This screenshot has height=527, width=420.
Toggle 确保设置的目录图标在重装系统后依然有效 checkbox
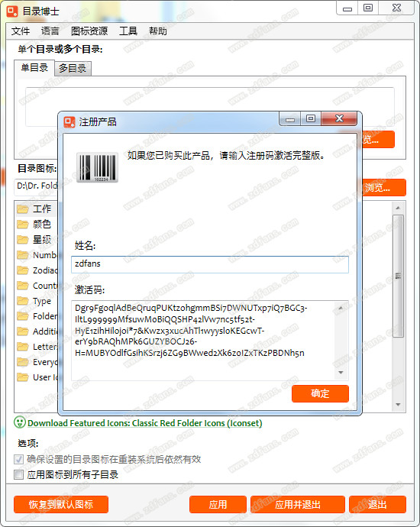(x=19, y=460)
